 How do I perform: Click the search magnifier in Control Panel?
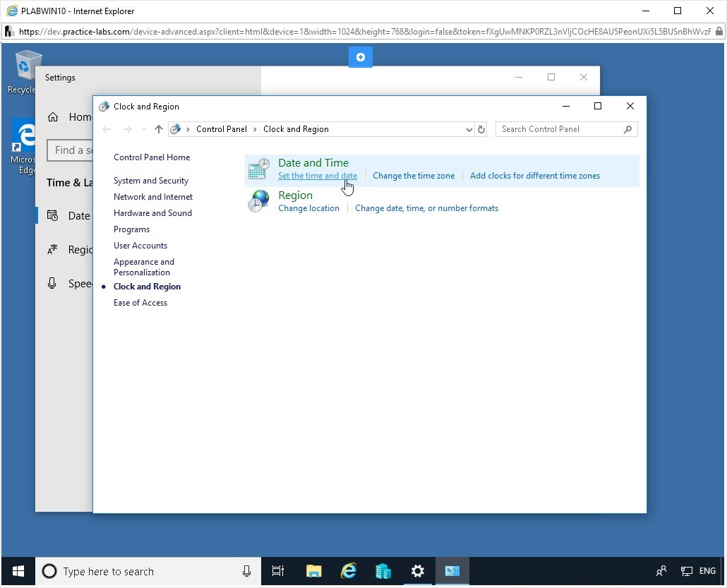tap(627, 129)
